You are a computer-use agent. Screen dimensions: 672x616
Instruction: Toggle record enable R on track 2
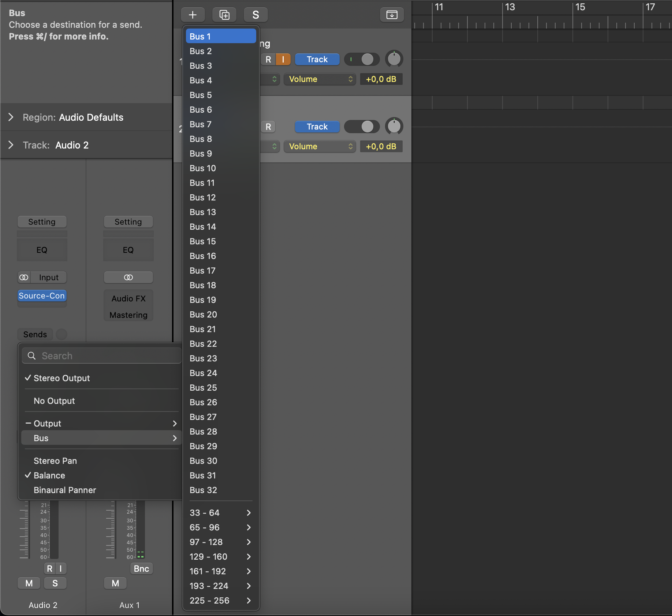point(268,127)
